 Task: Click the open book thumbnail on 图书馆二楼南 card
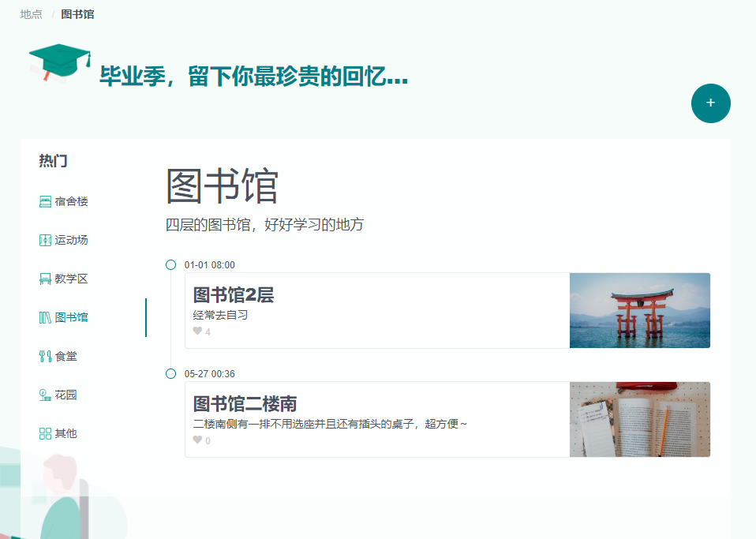coord(640,419)
